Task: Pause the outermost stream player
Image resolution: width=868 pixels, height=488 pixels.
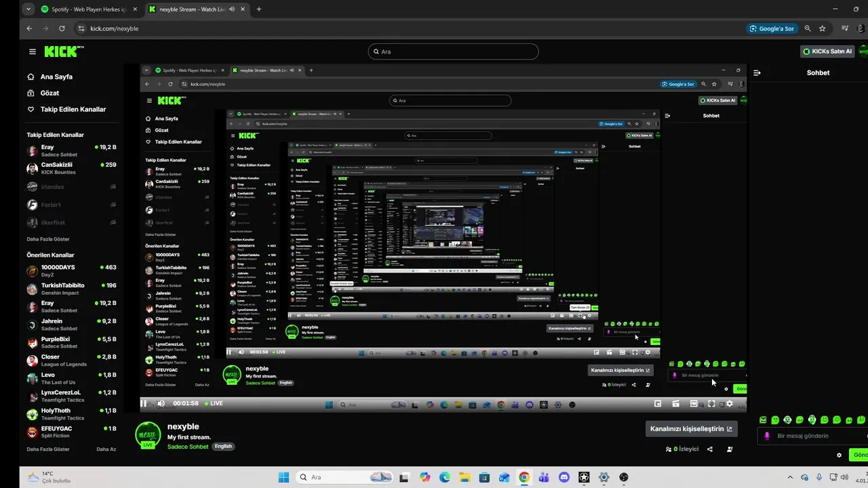Action: point(144,403)
